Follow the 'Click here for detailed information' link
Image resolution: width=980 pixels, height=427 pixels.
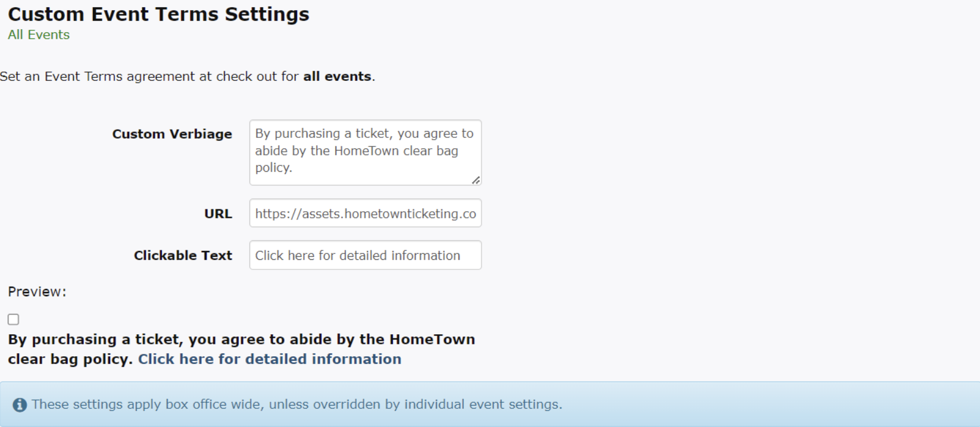pos(269,359)
